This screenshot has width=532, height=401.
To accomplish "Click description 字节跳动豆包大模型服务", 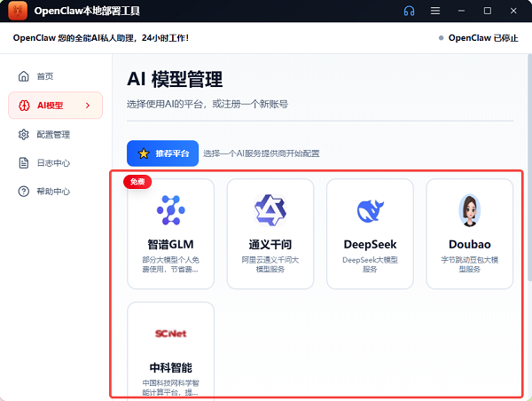I will pyautogui.click(x=470, y=264).
